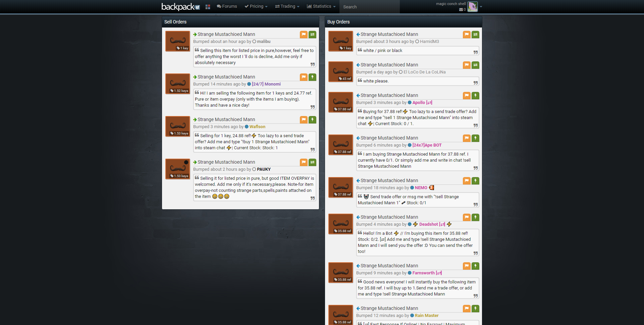Open Apollo's profile link
Image resolution: width=644 pixels, height=325 pixels.
pos(422,103)
